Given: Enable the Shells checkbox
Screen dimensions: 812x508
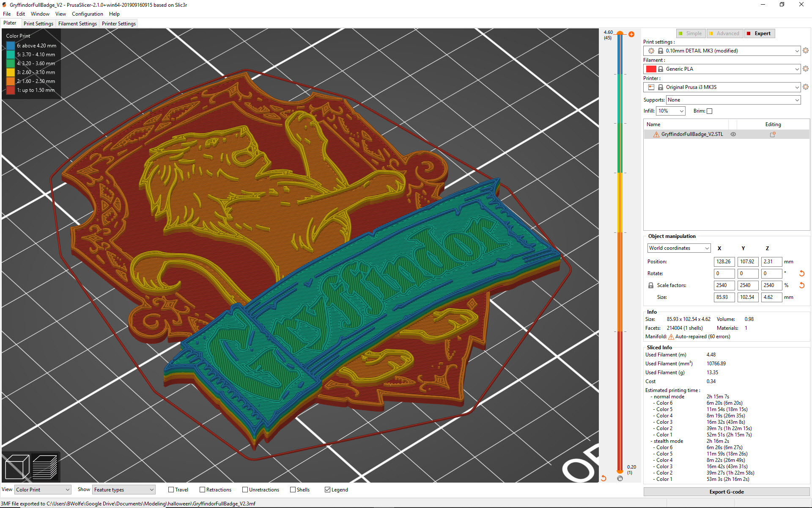Looking at the screenshot, I should click(x=293, y=490).
